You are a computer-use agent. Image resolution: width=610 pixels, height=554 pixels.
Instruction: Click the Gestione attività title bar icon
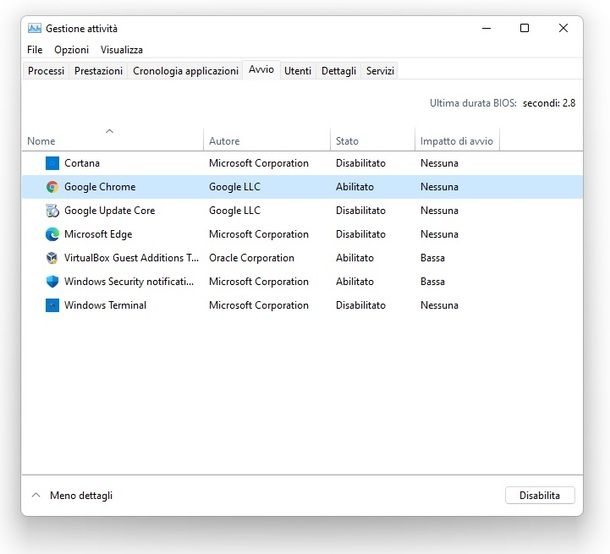pyautogui.click(x=35, y=28)
